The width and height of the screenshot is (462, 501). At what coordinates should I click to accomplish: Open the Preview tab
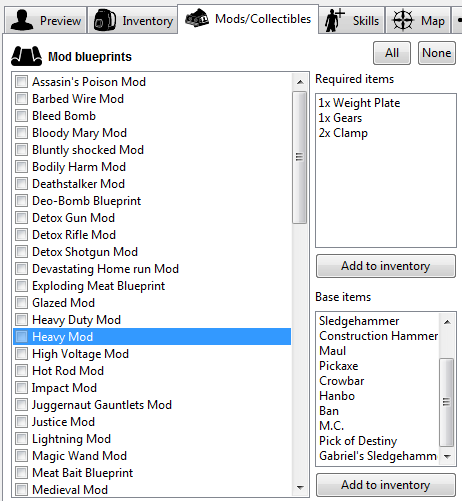45,21
